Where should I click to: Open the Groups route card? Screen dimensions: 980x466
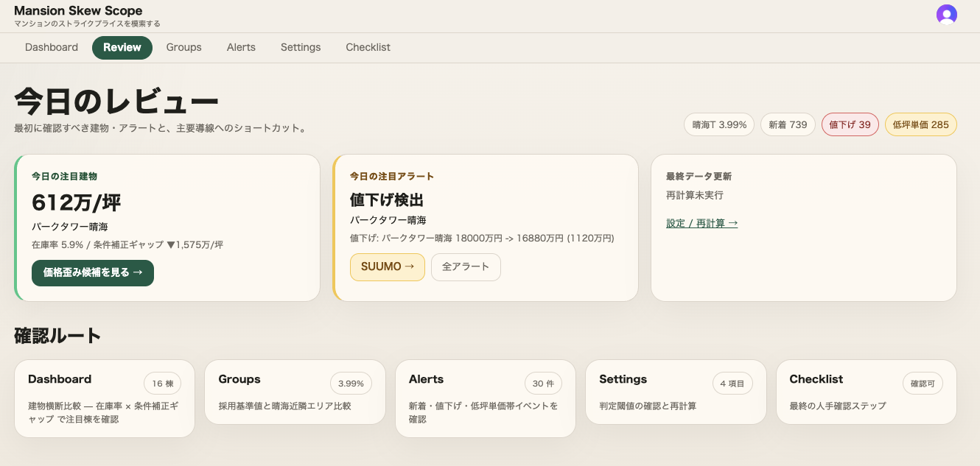[x=295, y=392]
